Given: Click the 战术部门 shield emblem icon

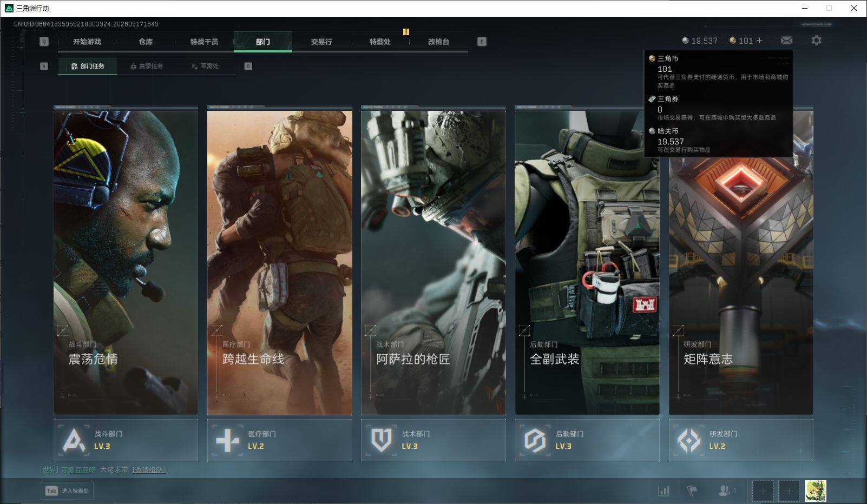Looking at the screenshot, I should pos(381,440).
